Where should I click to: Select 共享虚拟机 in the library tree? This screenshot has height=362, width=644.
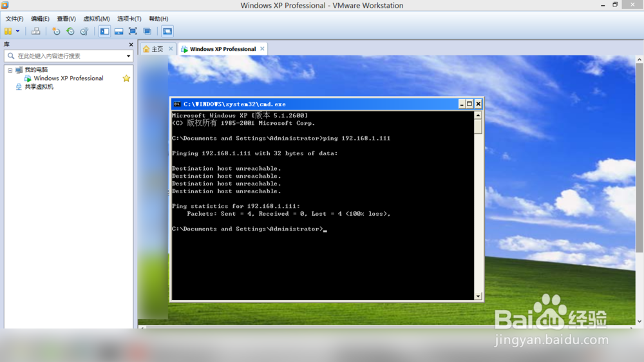coord(39,87)
